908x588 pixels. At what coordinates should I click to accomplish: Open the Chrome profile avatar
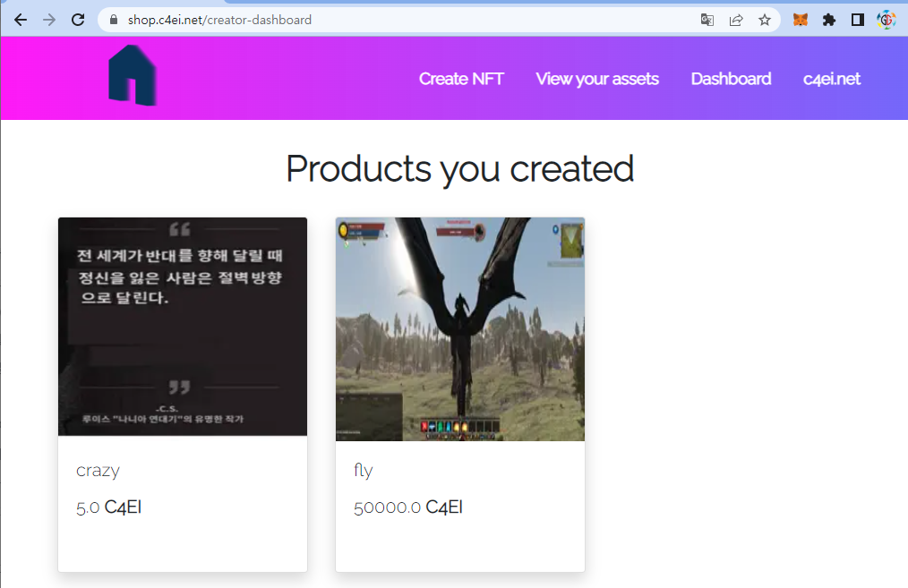887,21
